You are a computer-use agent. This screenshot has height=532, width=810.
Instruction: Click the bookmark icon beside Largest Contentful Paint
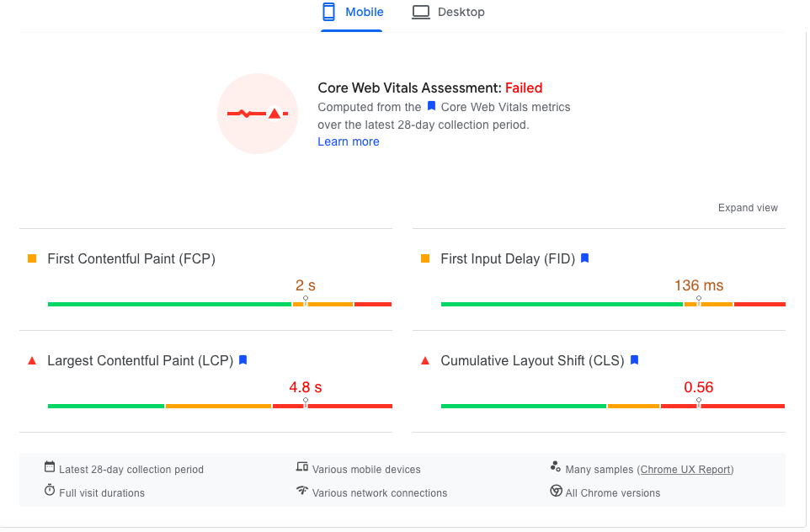(x=243, y=360)
